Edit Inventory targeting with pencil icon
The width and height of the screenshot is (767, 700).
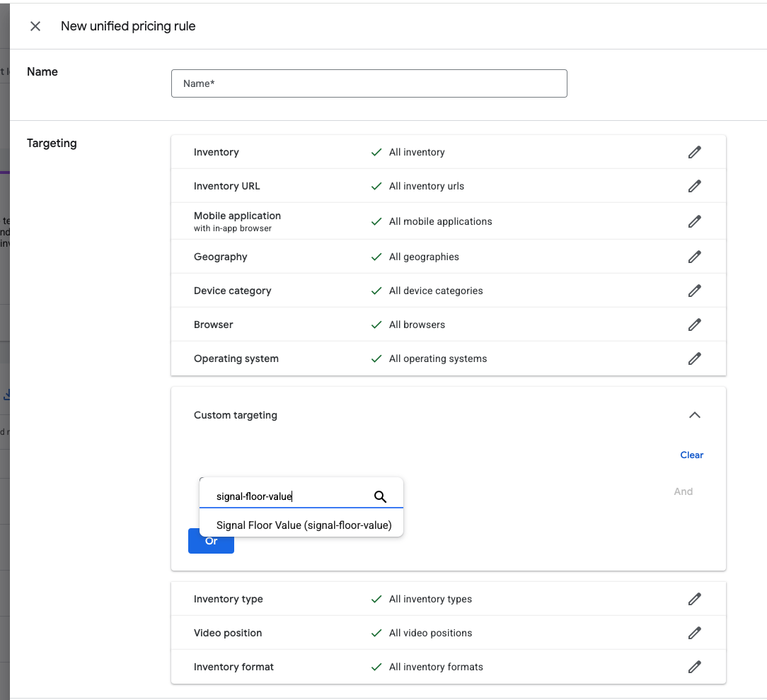694,152
